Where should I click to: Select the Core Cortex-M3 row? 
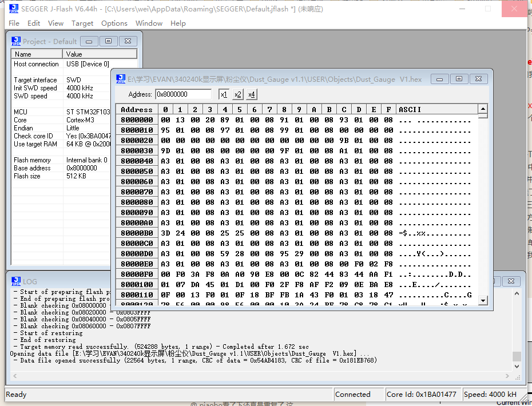click(x=61, y=120)
